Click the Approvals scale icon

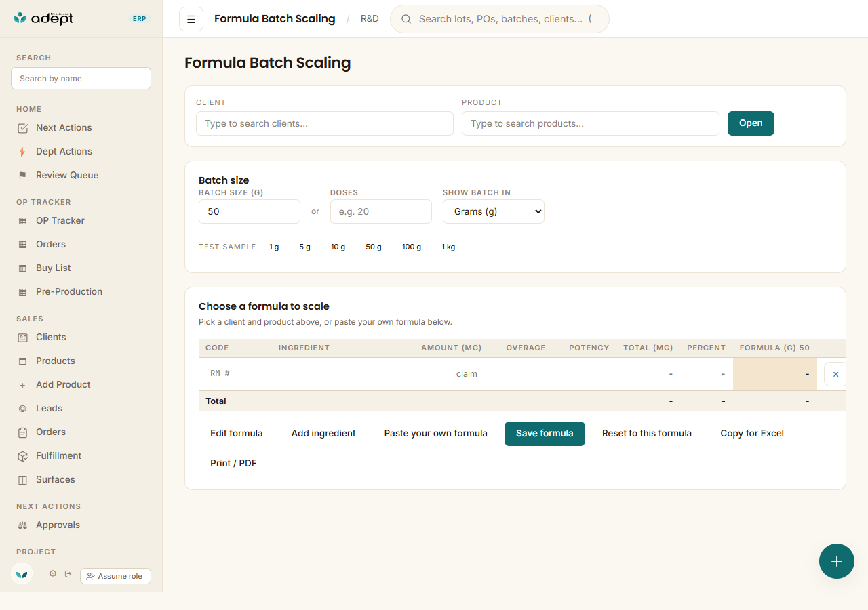tap(22, 525)
